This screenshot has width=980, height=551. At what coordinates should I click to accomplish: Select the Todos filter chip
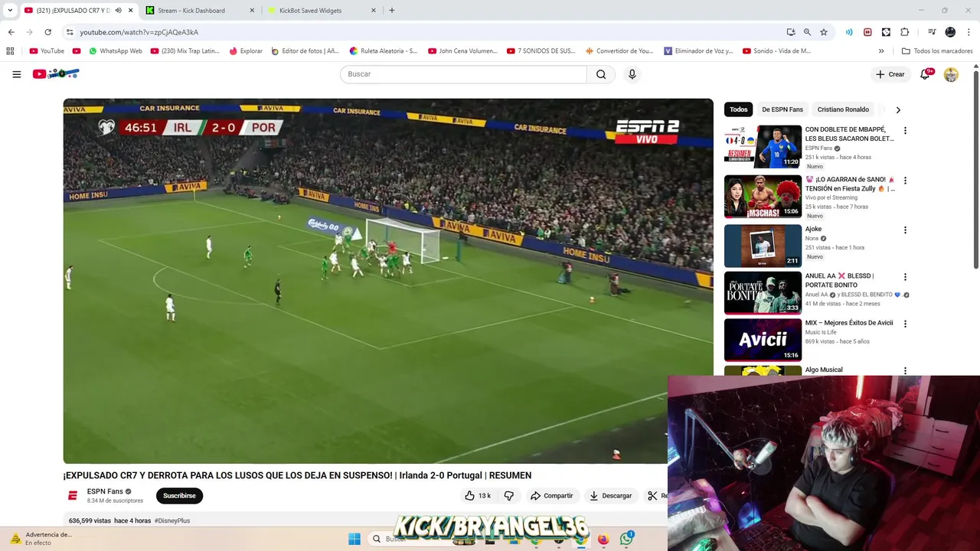click(x=738, y=109)
